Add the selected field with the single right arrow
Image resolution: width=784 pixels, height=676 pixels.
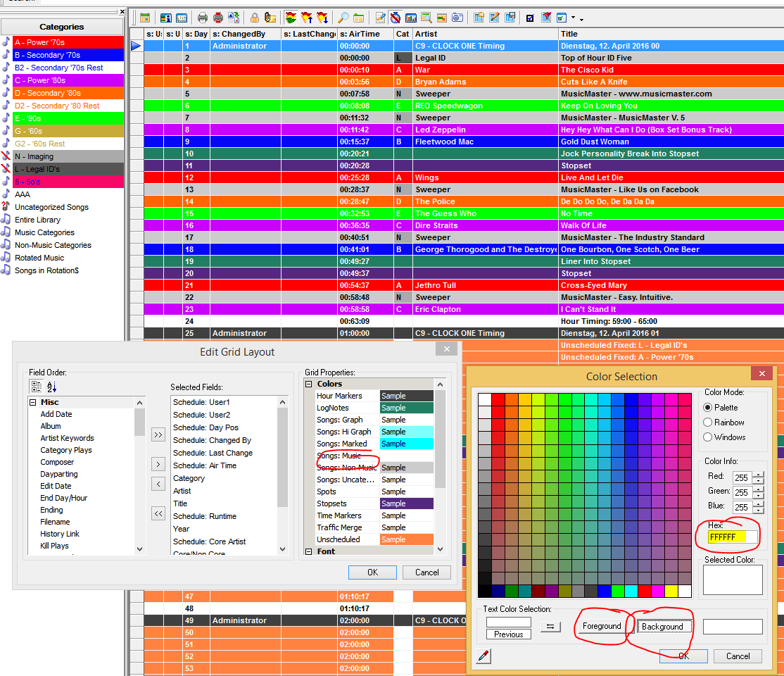click(158, 464)
